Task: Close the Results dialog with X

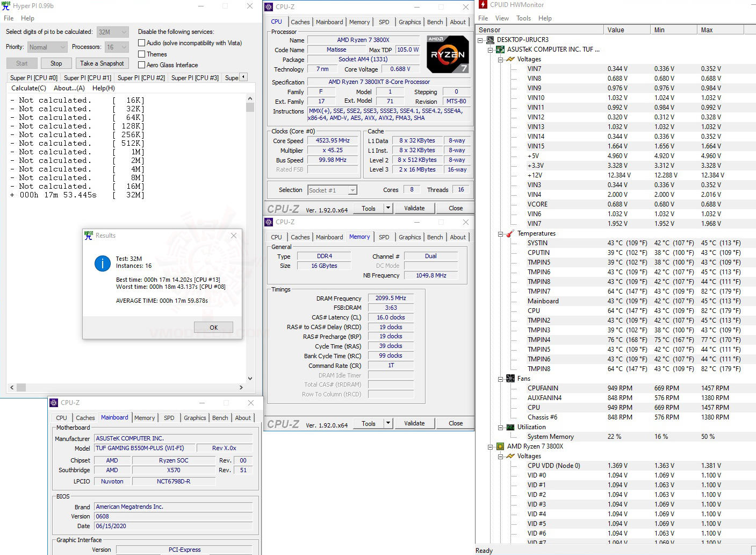Action: pyautogui.click(x=234, y=236)
